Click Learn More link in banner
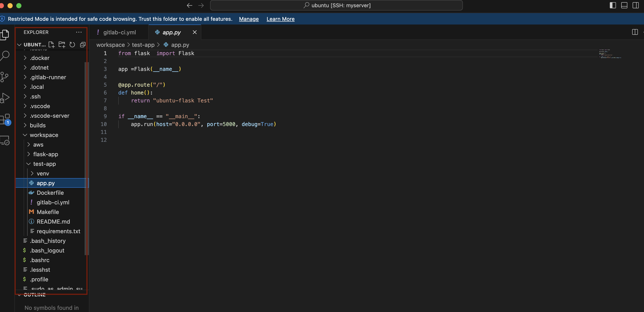This screenshot has height=312, width=644. (x=280, y=19)
